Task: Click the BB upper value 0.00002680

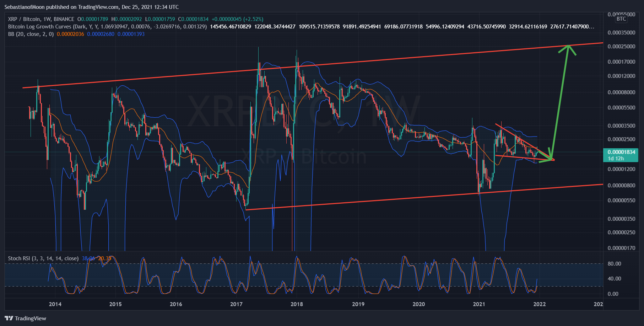Action: tap(101, 34)
